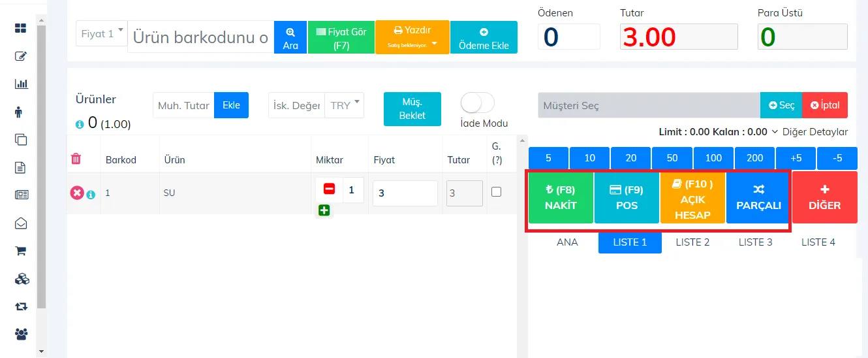Remove the SU row with red X icon
868x358 pixels.
pyautogui.click(x=76, y=193)
